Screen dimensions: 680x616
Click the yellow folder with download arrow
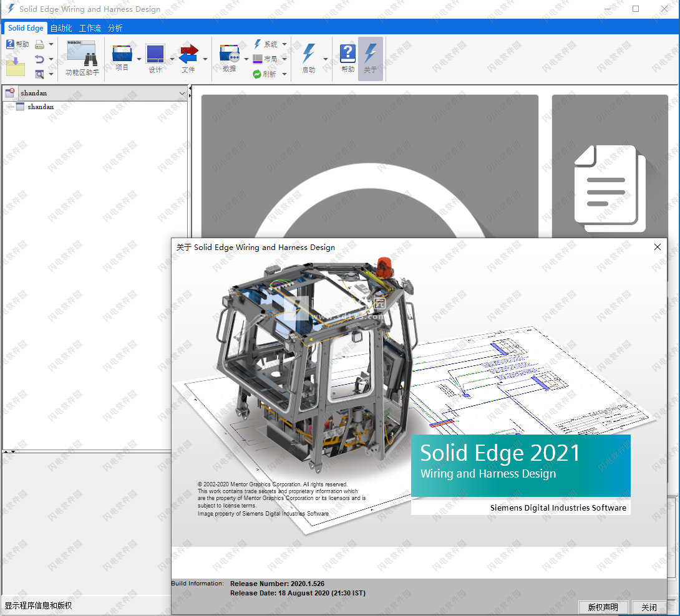point(16,66)
